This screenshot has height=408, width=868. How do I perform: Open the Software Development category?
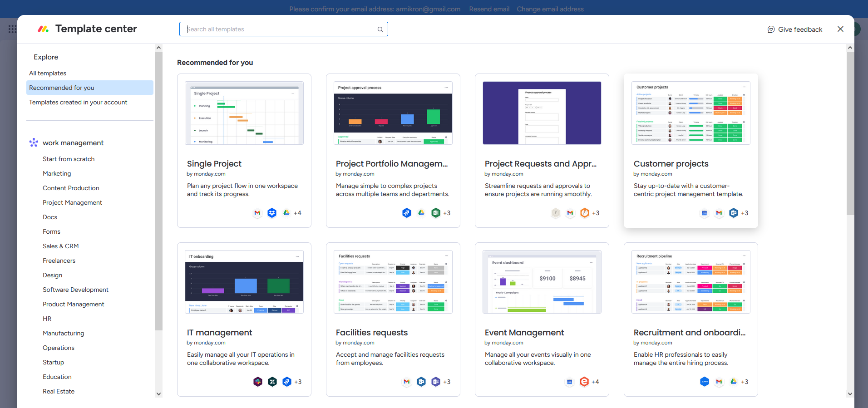[x=75, y=290]
